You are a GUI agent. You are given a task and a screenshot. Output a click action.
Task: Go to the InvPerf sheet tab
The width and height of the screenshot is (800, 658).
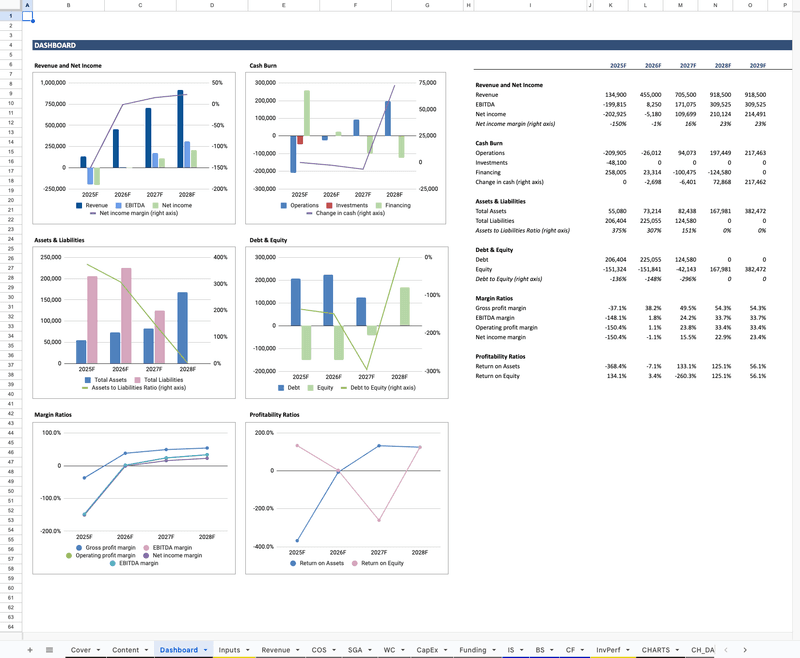pyautogui.click(x=608, y=650)
